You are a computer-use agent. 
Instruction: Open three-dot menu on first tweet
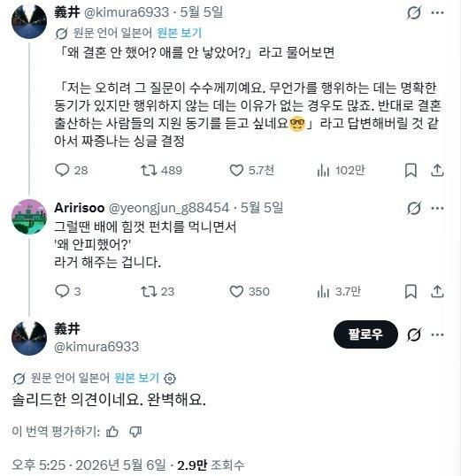pyautogui.click(x=437, y=12)
